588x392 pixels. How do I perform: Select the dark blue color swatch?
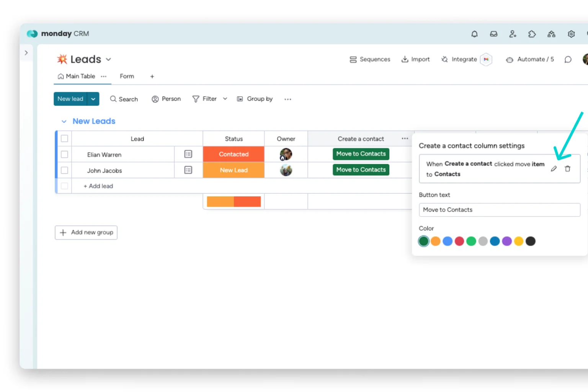point(495,241)
